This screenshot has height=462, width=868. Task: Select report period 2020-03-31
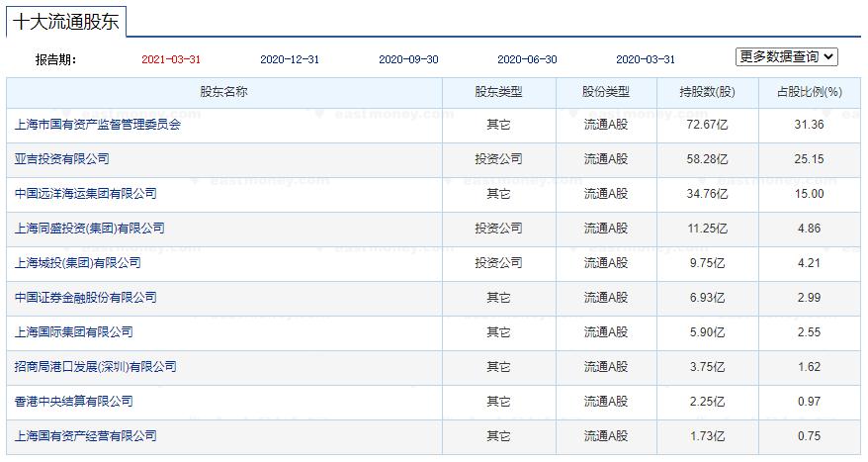pyautogui.click(x=646, y=59)
